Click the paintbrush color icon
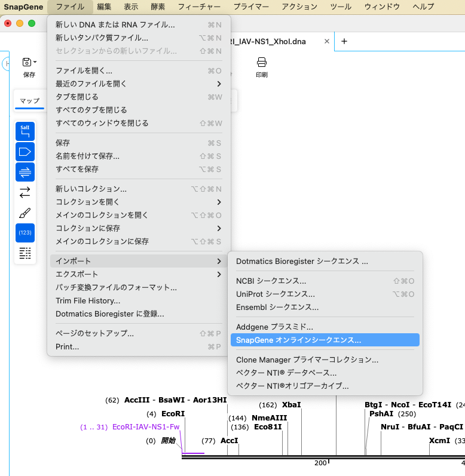 click(x=25, y=213)
